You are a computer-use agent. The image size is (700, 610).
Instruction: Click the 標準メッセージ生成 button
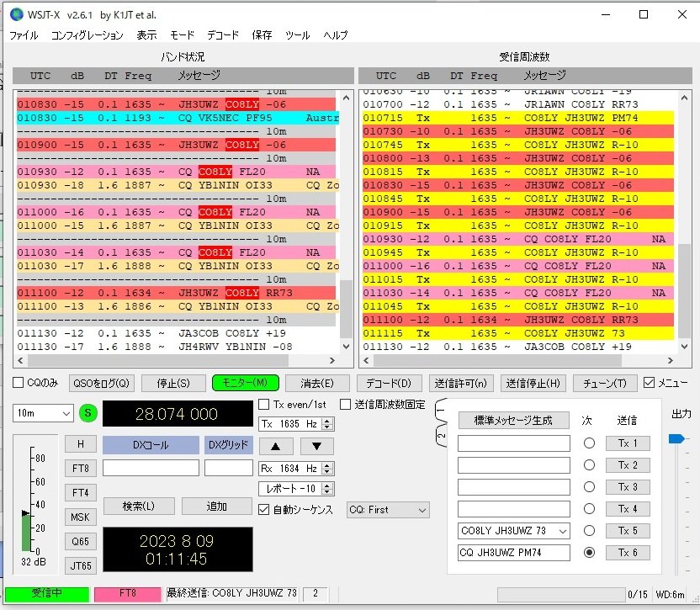pos(513,420)
